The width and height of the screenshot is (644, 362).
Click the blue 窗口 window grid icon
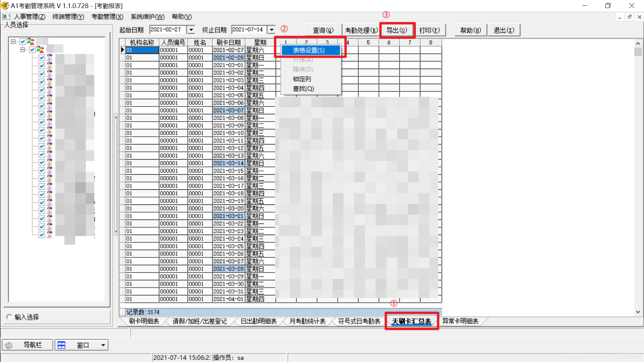[61, 345]
